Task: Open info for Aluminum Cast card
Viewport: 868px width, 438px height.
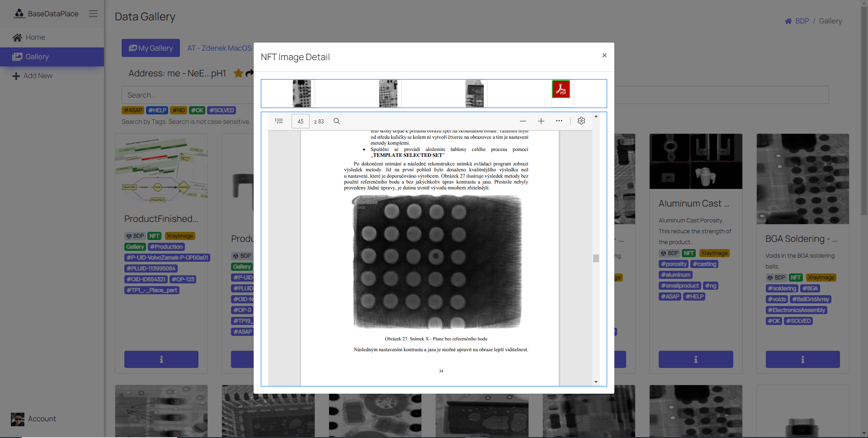Action: pyautogui.click(x=696, y=359)
